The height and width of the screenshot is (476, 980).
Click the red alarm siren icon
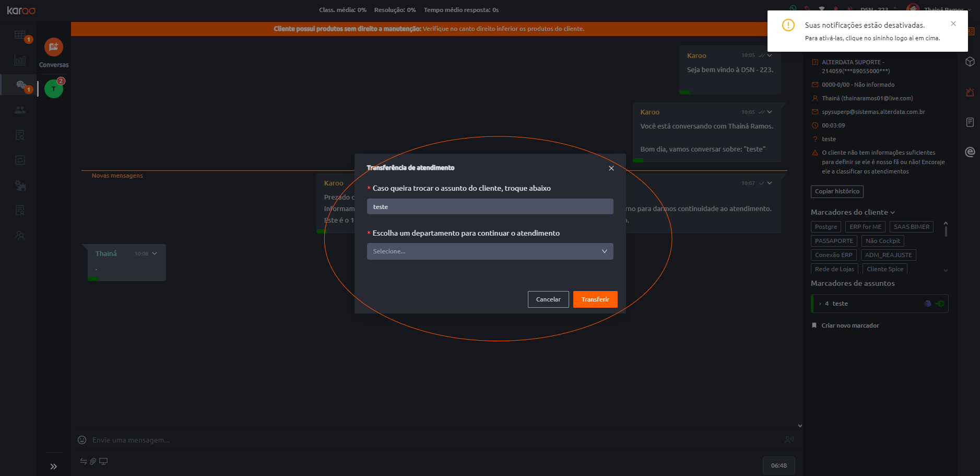(x=970, y=92)
